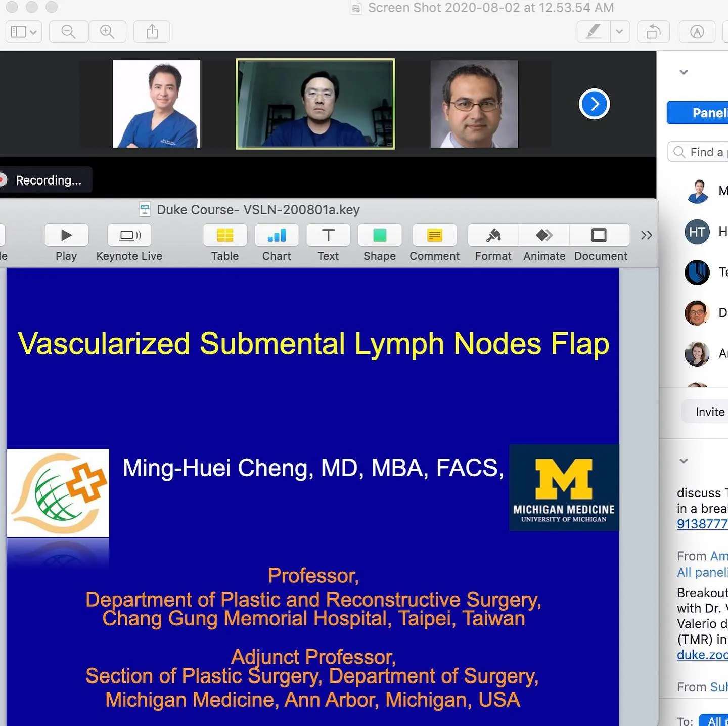Click the Chart icon in the toolbar
This screenshot has height=726, width=728.
tap(277, 235)
